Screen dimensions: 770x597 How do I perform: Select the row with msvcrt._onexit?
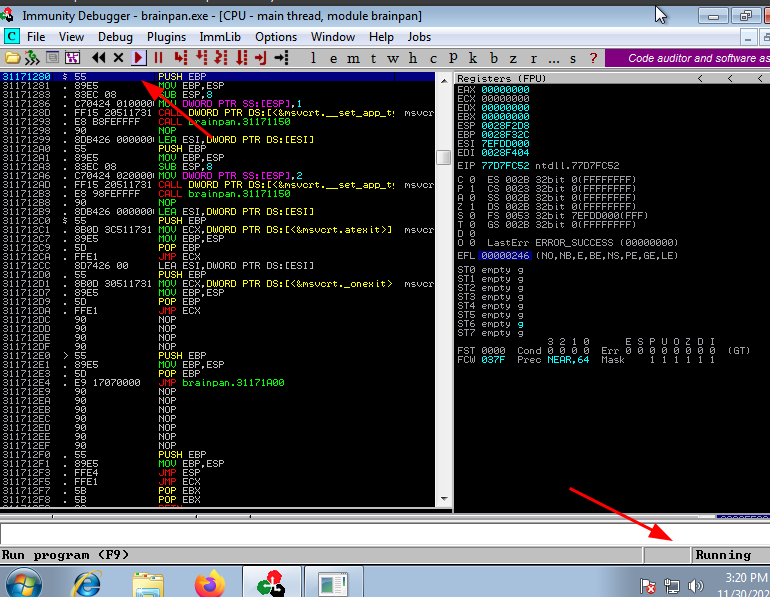pos(218,283)
